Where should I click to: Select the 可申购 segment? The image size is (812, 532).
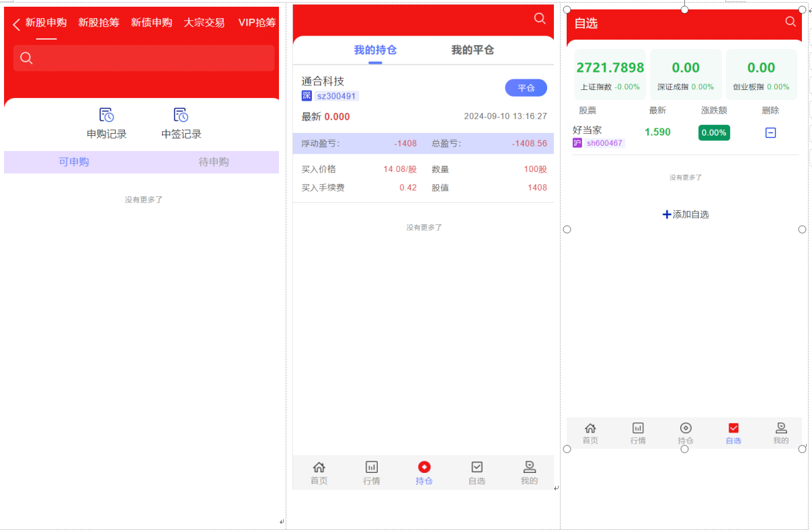coord(71,162)
